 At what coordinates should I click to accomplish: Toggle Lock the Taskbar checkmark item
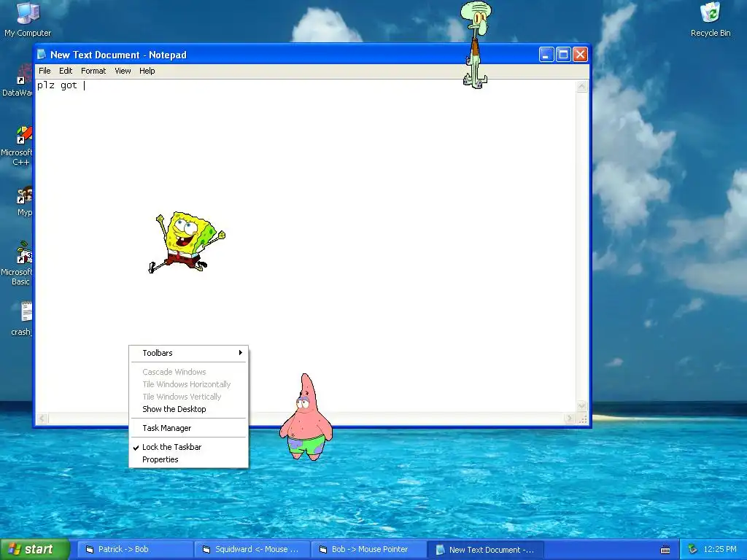(189, 447)
